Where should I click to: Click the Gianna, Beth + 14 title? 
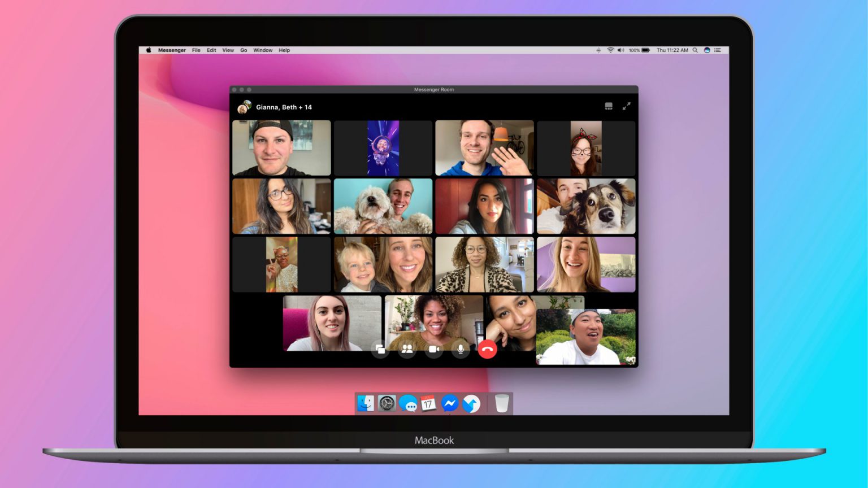283,107
